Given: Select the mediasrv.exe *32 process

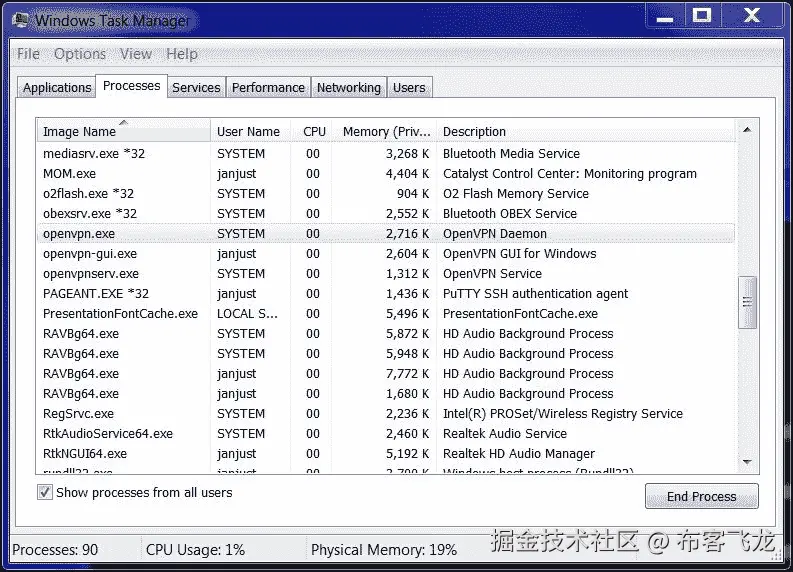Looking at the screenshot, I should pyautogui.click(x=385, y=153).
